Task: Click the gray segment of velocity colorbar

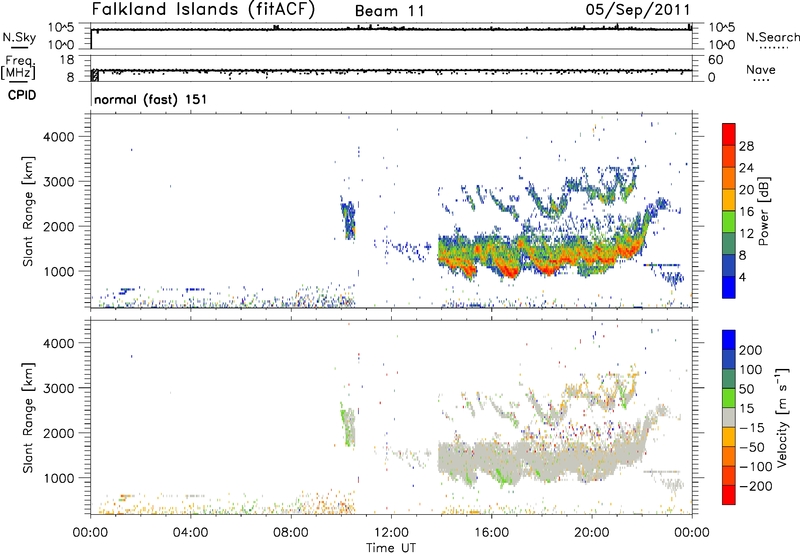Action: pyautogui.click(x=729, y=417)
